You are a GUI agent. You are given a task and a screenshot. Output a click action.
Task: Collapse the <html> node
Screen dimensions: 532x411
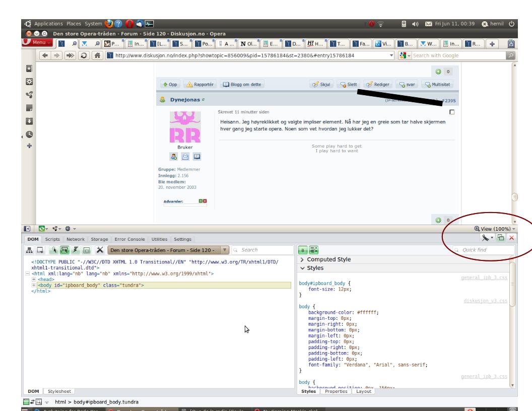pyautogui.click(x=28, y=273)
